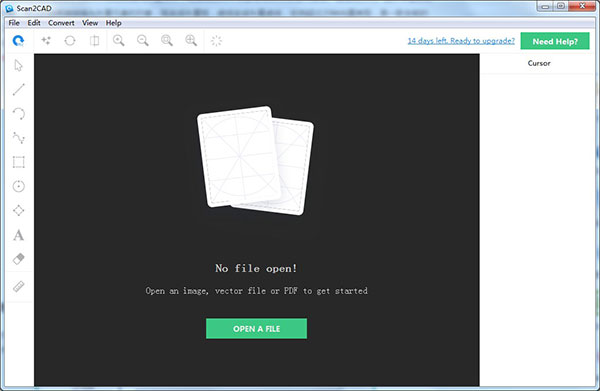Click the zoom to fit magnifier icon
This screenshot has height=391, width=600.
coord(167,41)
